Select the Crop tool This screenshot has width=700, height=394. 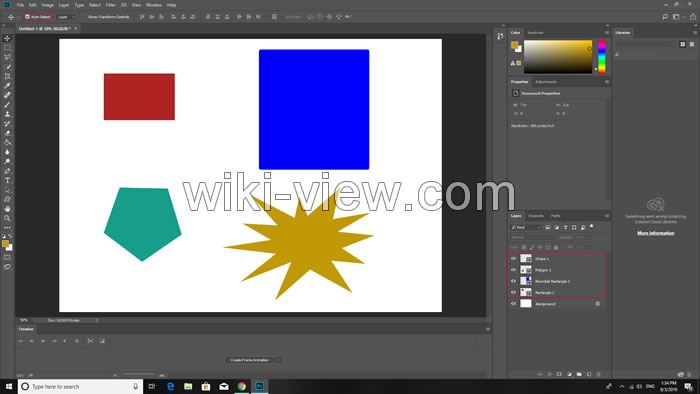(7, 76)
